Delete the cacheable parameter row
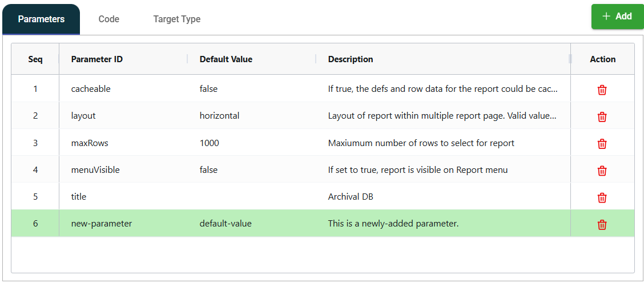This screenshot has height=283, width=644. pos(602,90)
